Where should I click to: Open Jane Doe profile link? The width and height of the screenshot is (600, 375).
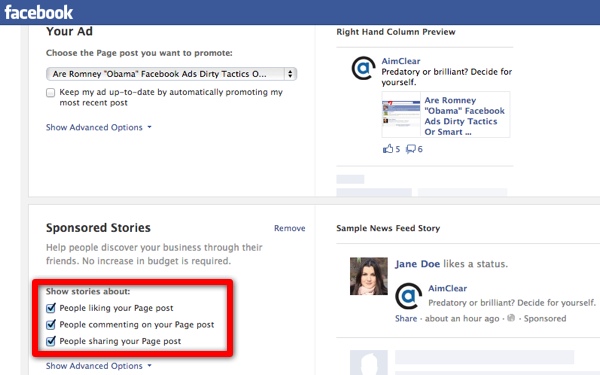pos(417,264)
